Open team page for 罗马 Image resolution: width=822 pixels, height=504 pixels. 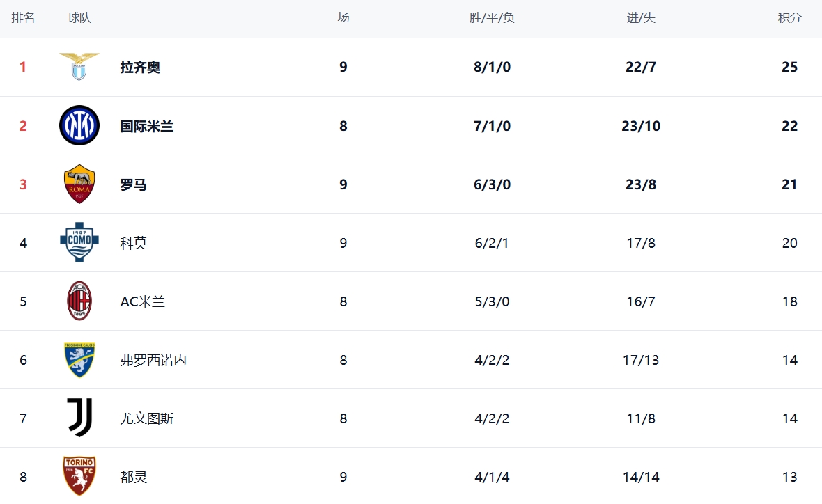click(x=133, y=185)
